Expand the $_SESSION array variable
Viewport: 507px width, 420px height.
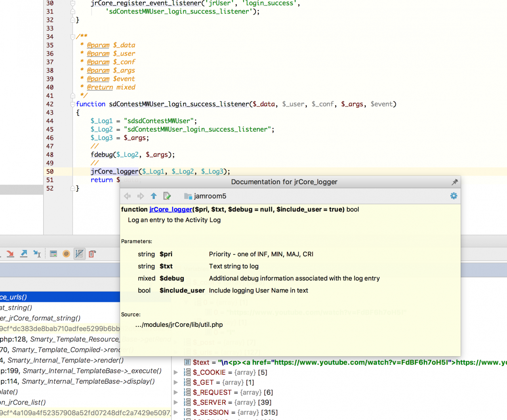pyautogui.click(x=176, y=412)
